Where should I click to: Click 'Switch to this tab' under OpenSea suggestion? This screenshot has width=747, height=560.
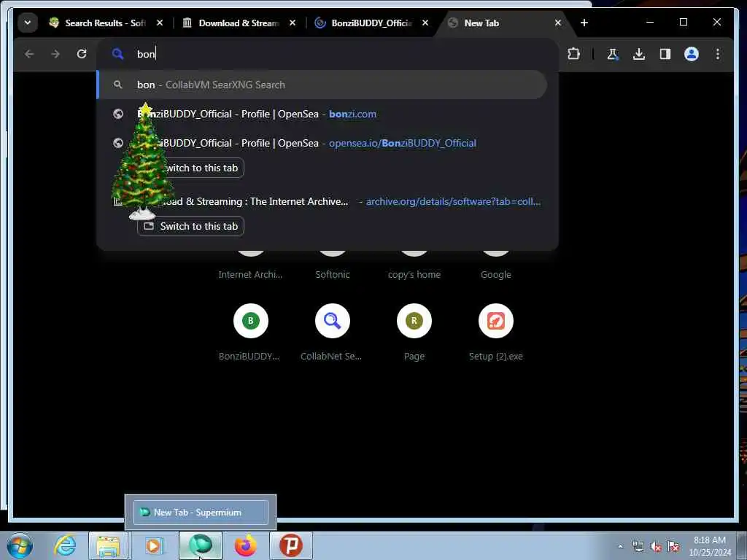[190, 168]
